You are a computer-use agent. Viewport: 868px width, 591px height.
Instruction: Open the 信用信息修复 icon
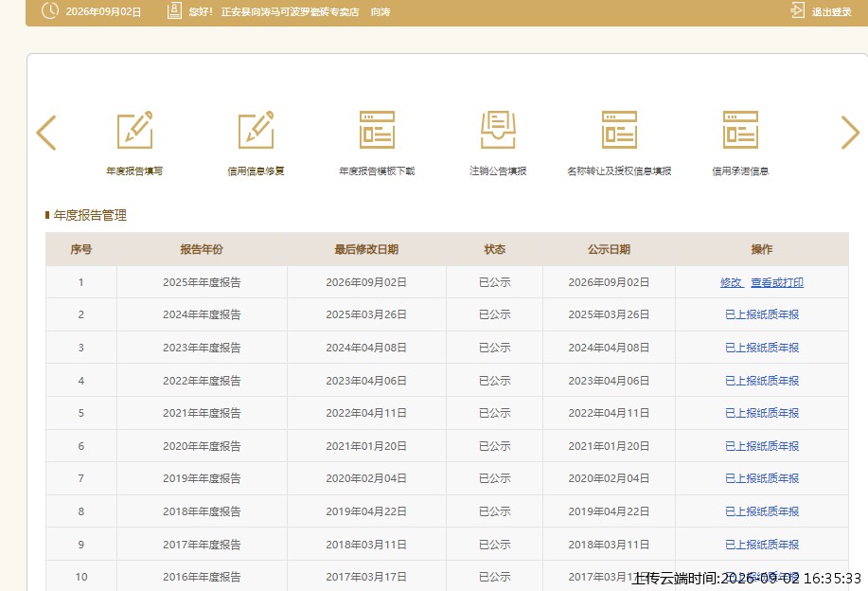(x=256, y=130)
